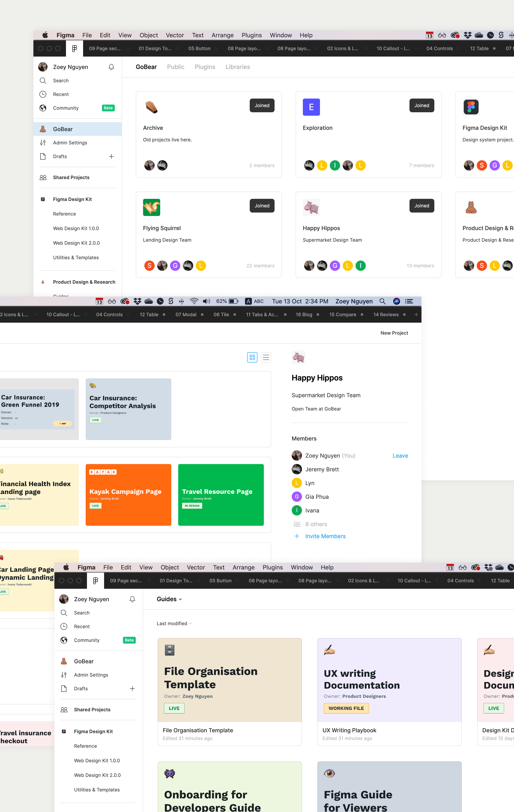Viewport: 514px width, 812px height.
Task: Open Car Insurance: Competitor Analysis thumbnail
Action: [x=128, y=409]
